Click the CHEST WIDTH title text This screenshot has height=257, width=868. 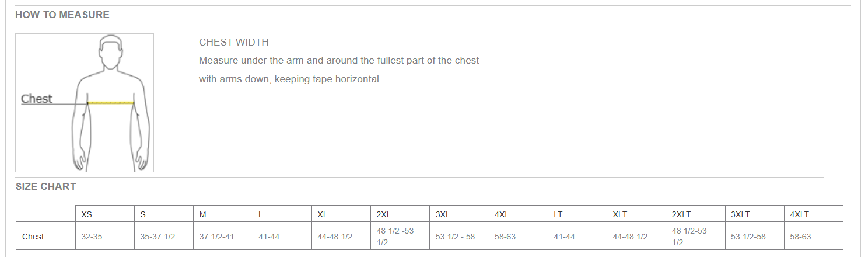234,43
